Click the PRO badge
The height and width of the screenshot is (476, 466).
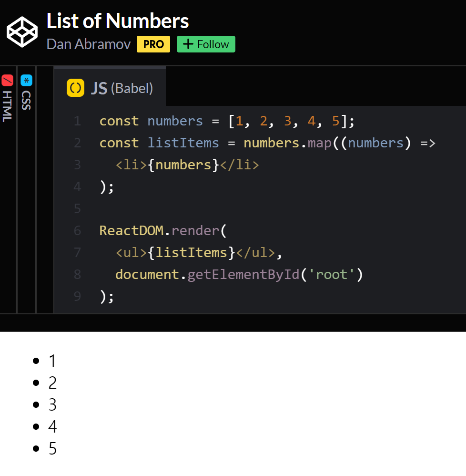(153, 44)
